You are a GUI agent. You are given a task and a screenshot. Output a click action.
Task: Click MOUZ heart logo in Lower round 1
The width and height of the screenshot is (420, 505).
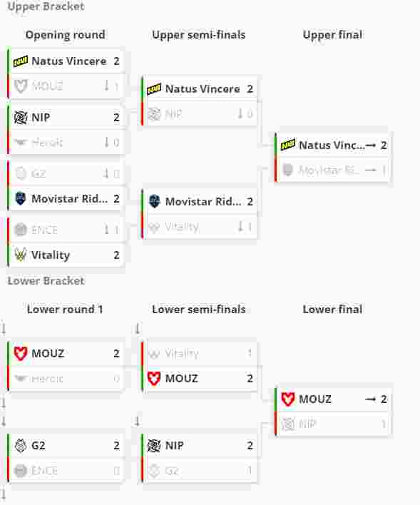[x=20, y=354]
